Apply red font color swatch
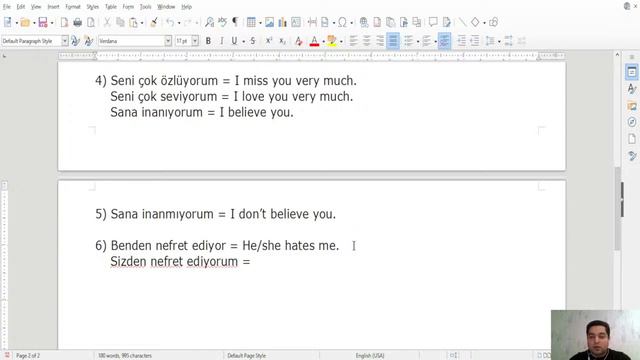The height and width of the screenshot is (360, 640). coord(314,41)
